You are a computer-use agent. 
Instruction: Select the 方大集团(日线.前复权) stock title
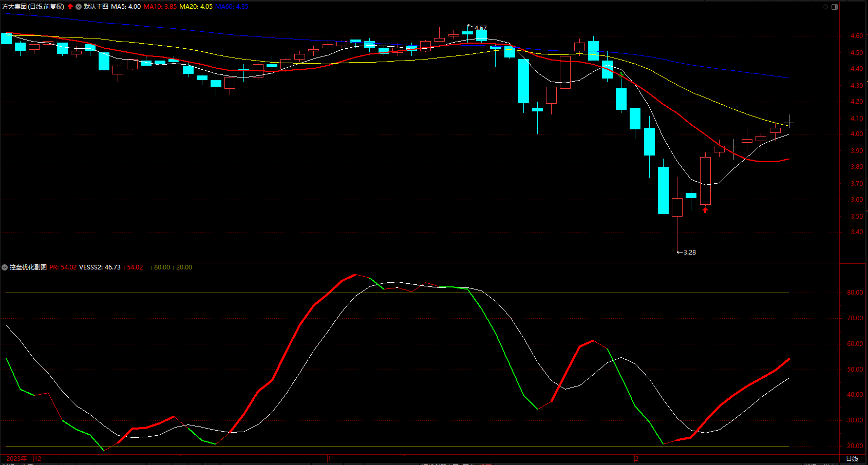pyautogui.click(x=33, y=7)
